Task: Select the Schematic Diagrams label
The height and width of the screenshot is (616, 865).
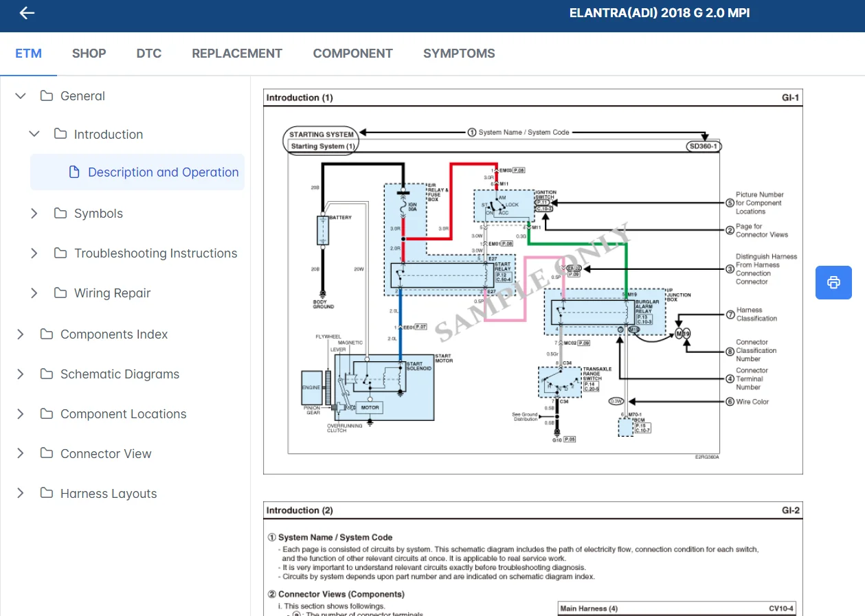Action: point(120,374)
